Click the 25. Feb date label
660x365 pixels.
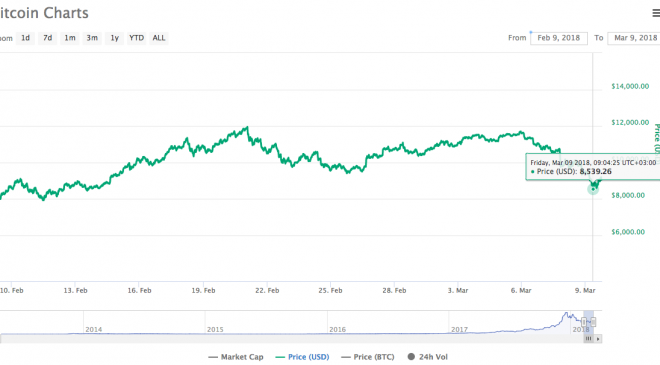pyautogui.click(x=330, y=290)
